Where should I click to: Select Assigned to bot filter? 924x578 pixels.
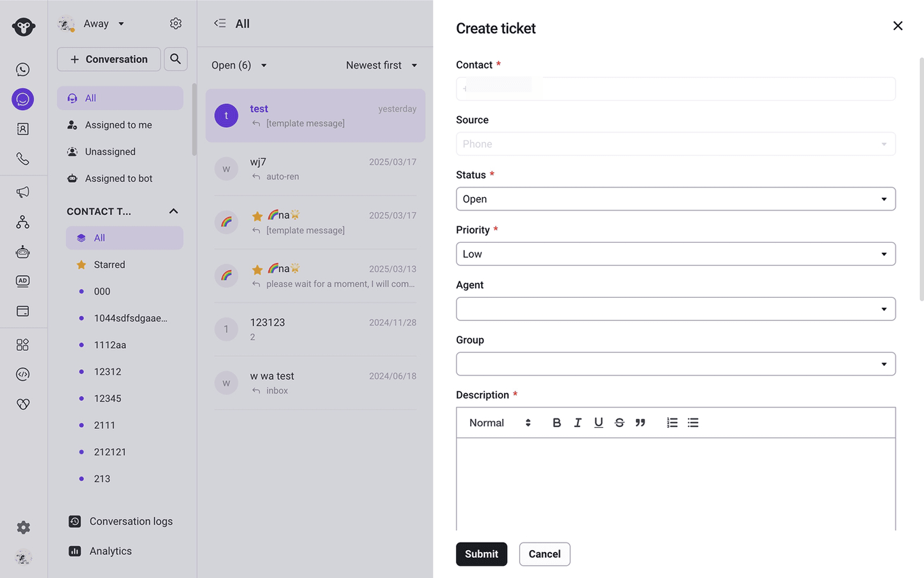[120, 179]
